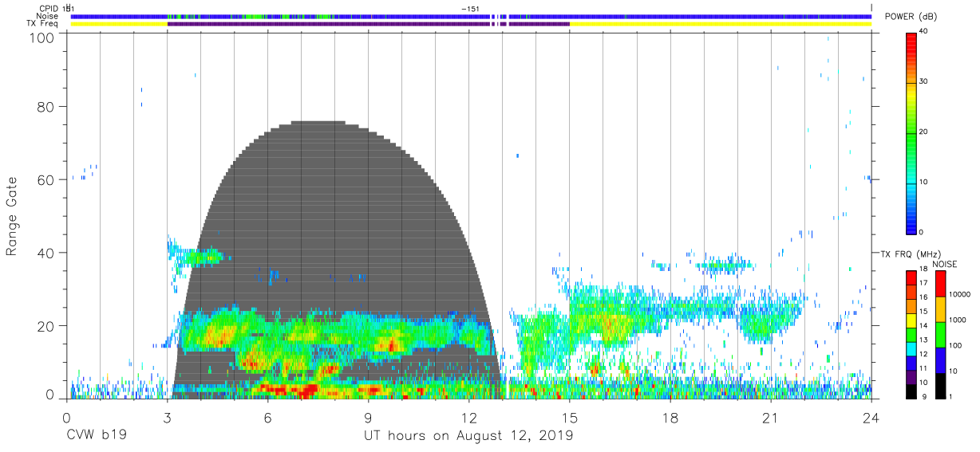
Task: Click the -151 CPID value at top
Action: [x=470, y=8]
